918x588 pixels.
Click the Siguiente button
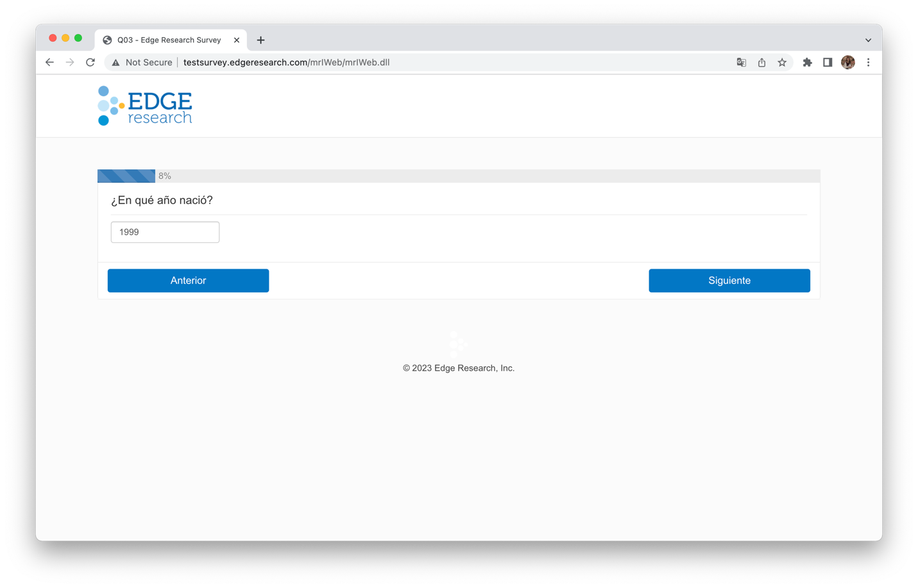point(729,280)
